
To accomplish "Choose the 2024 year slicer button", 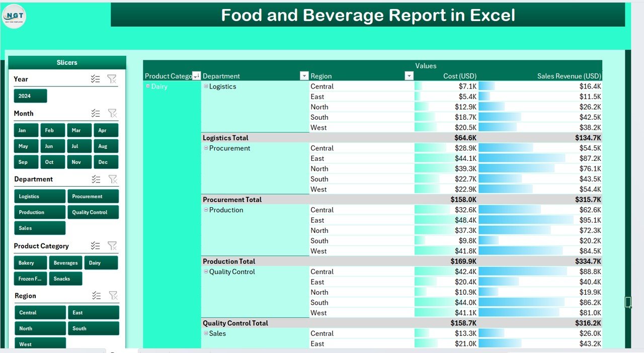I will (x=30, y=96).
